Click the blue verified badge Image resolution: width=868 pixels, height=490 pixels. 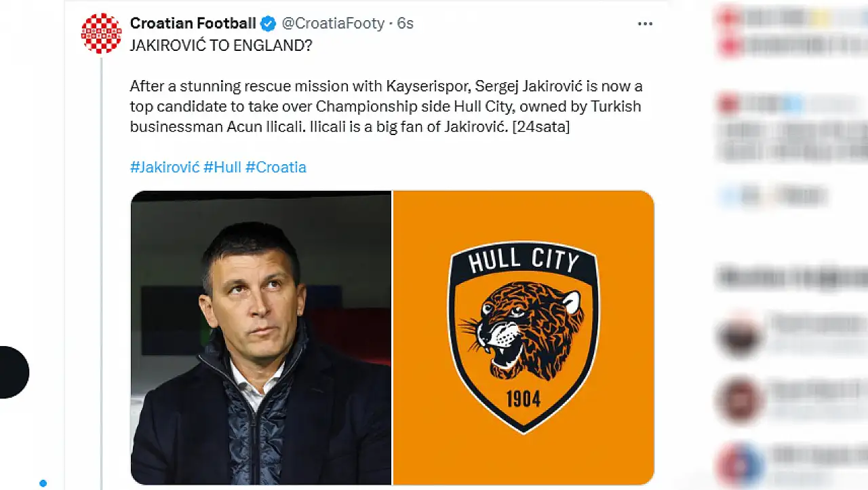[269, 24]
